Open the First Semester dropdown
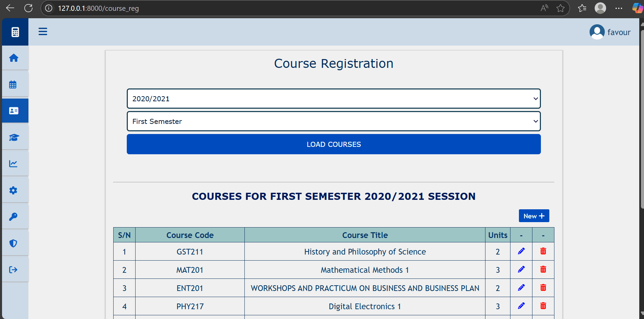Screen dimensions: 644x319 pos(333,121)
